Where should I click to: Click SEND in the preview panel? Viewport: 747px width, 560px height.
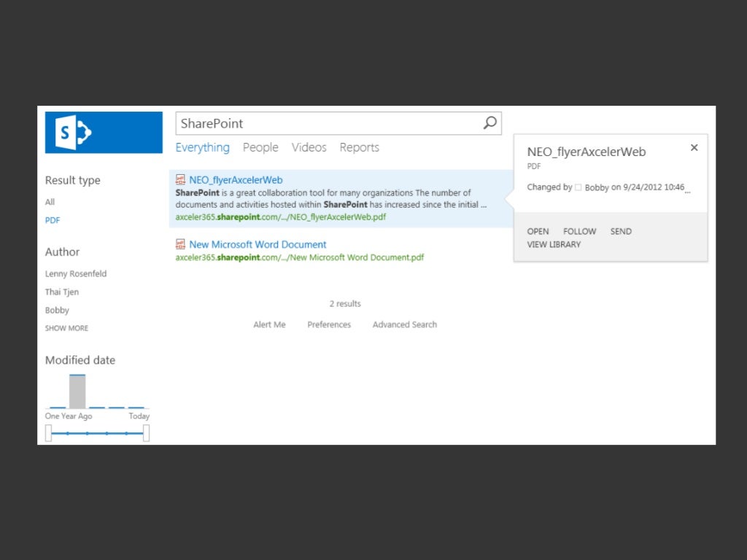tap(622, 231)
